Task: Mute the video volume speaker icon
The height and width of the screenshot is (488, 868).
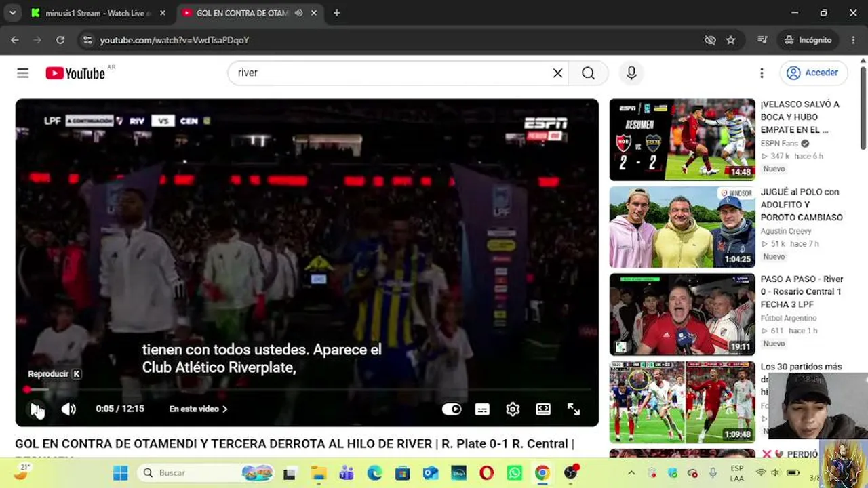Action: pyautogui.click(x=68, y=409)
